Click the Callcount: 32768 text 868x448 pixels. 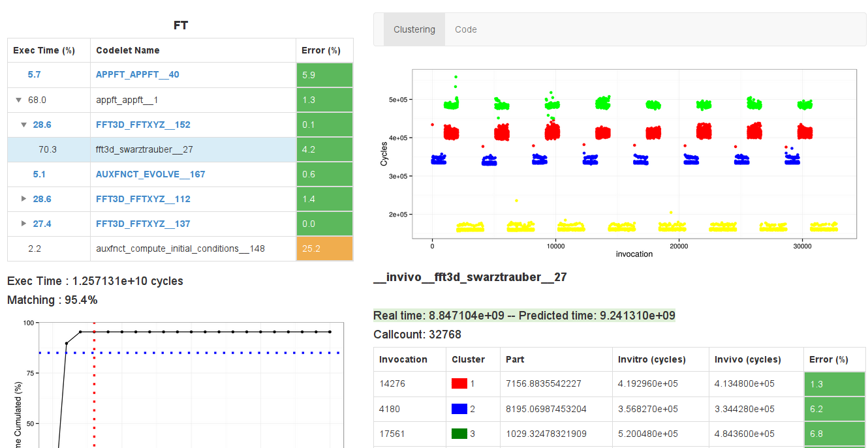point(418,335)
